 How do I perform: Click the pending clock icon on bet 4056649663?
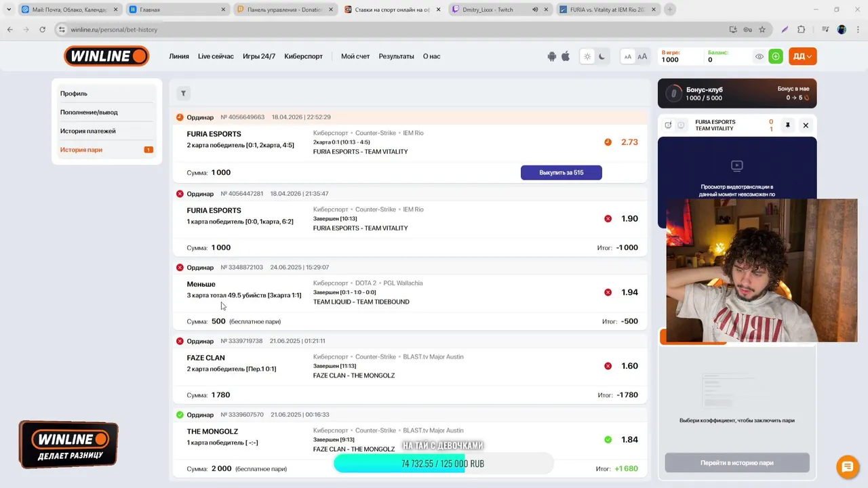[180, 117]
